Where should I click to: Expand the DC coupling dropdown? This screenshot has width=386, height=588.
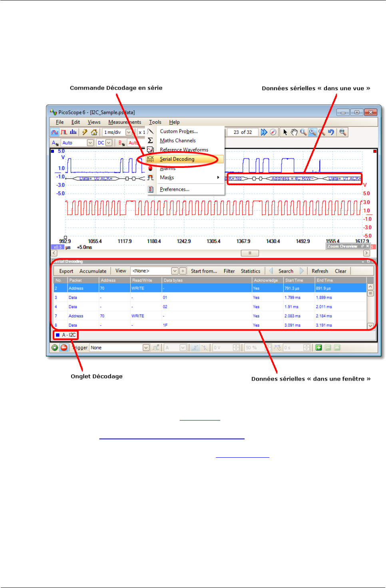(x=109, y=143)
